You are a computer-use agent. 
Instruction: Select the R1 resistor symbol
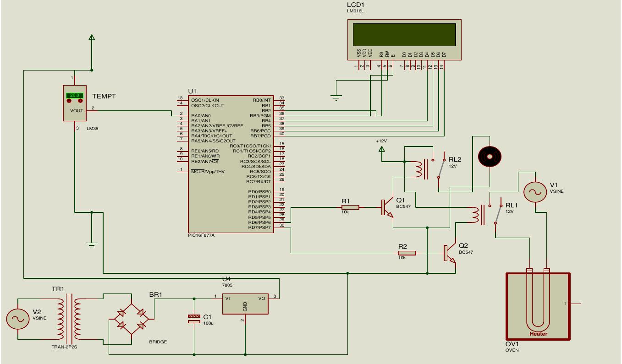350,207
